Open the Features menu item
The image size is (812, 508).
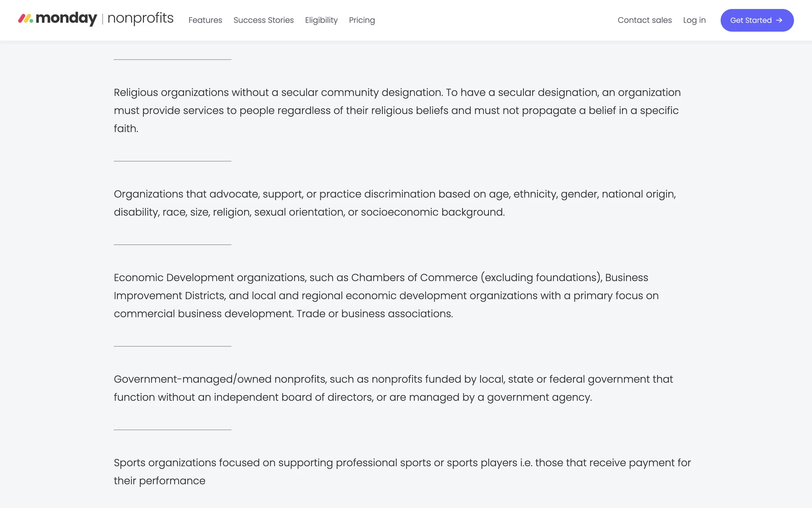click(205, 20)
